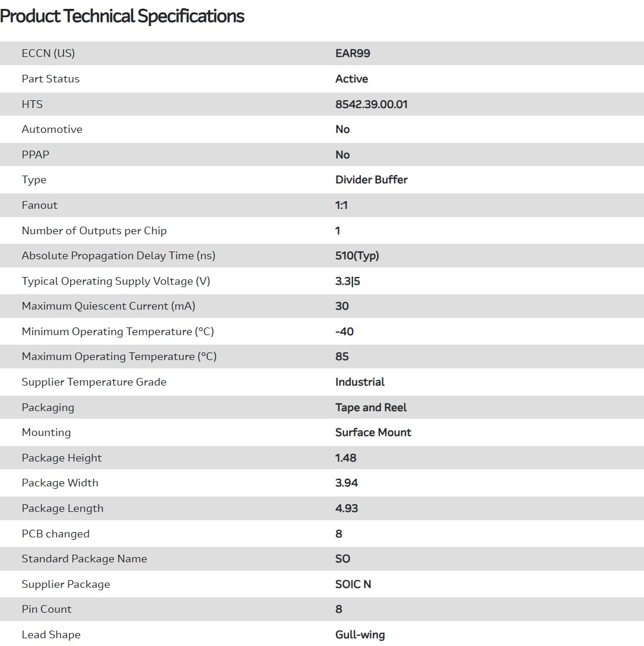Click the PCB changed label
Image resolution: width=644 pixels, height=646 pixels.
[x=55, y=534]
